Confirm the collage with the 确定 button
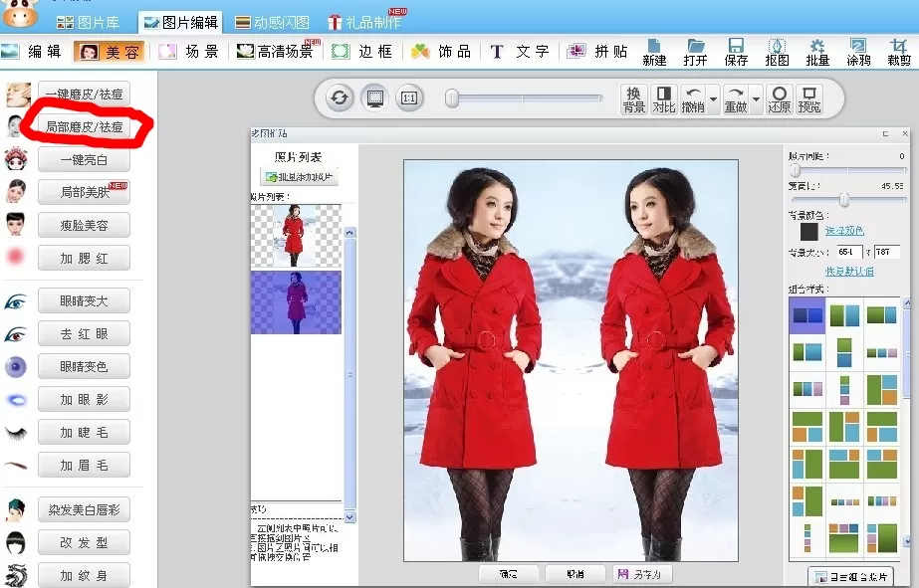This screenshot has height=588, width=919. tap(508, 574)
